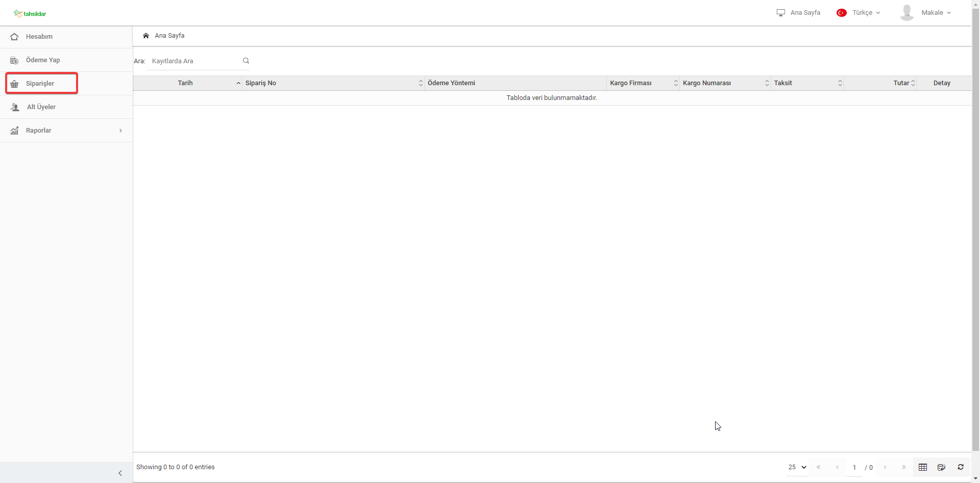Go to first page of results

tap(819, 467)
